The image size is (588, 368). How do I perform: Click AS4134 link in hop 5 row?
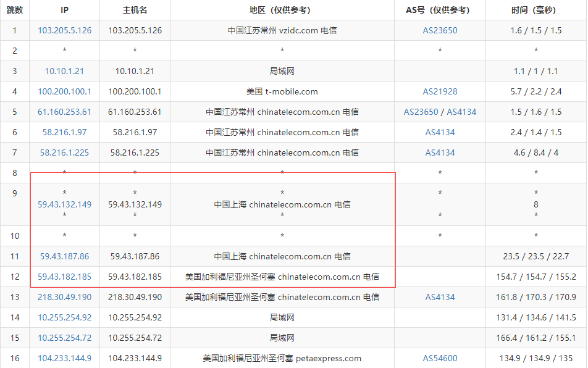461,112
